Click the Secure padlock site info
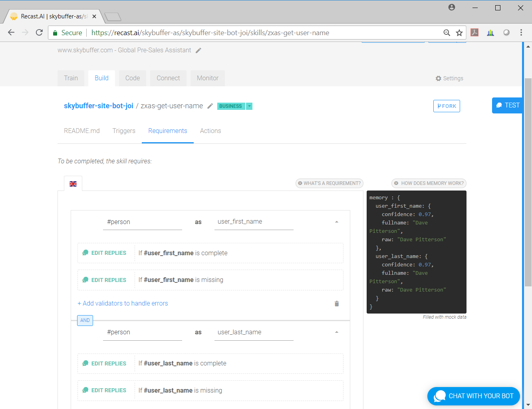This screenshot has height=409, width=532. (67, 33)
